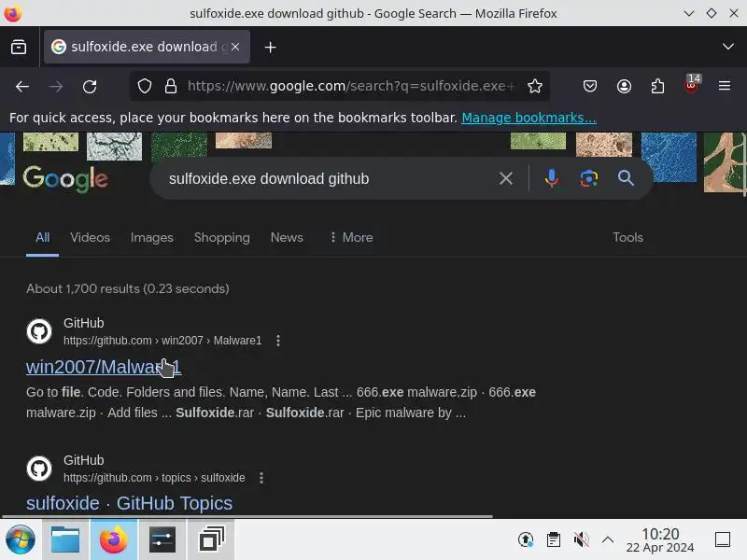Start voice search with microphone
The width and height of the screenshot is (747, 560).
click(x=552, y=178)
